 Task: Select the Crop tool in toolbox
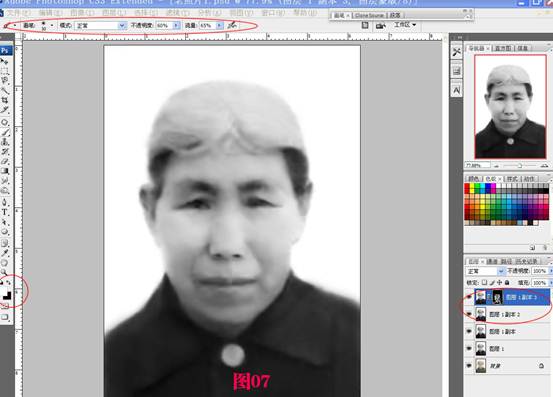click(x=5, y=100)
